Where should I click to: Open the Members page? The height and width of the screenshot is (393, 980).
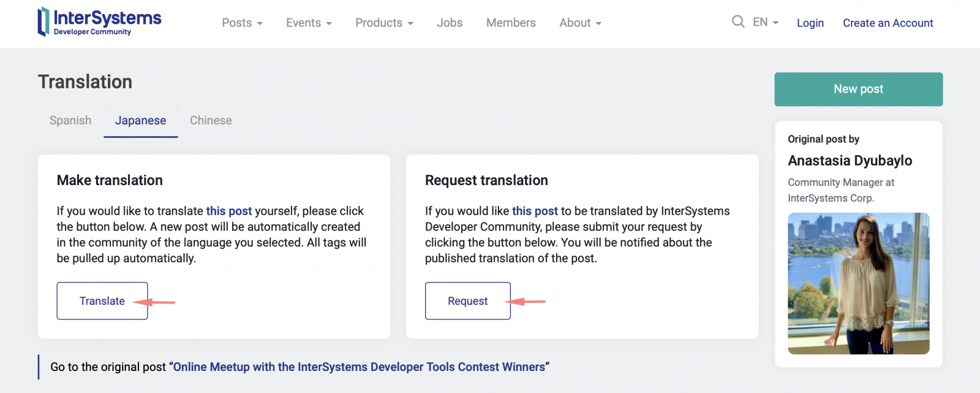511,23
